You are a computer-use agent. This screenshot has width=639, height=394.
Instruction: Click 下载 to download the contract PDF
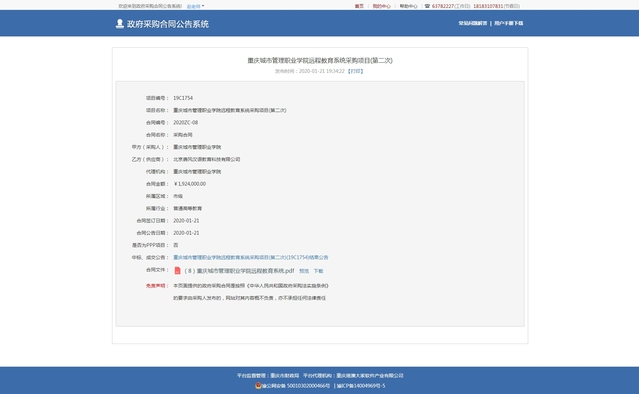click(318, 271)
